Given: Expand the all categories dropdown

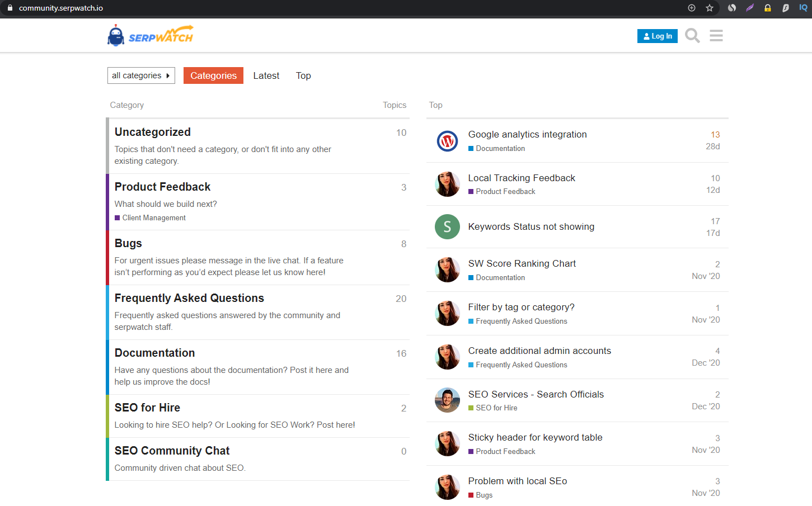Looking at the screenshot, I should [x=141, y=75].
